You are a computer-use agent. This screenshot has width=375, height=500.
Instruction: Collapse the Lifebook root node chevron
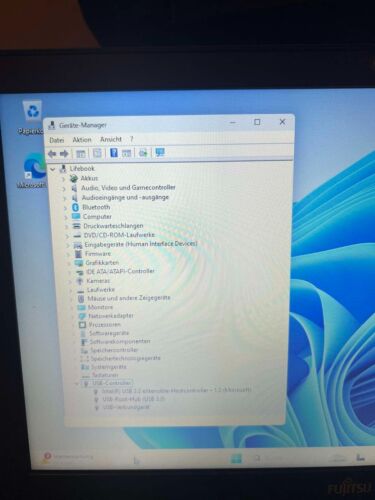53,169
